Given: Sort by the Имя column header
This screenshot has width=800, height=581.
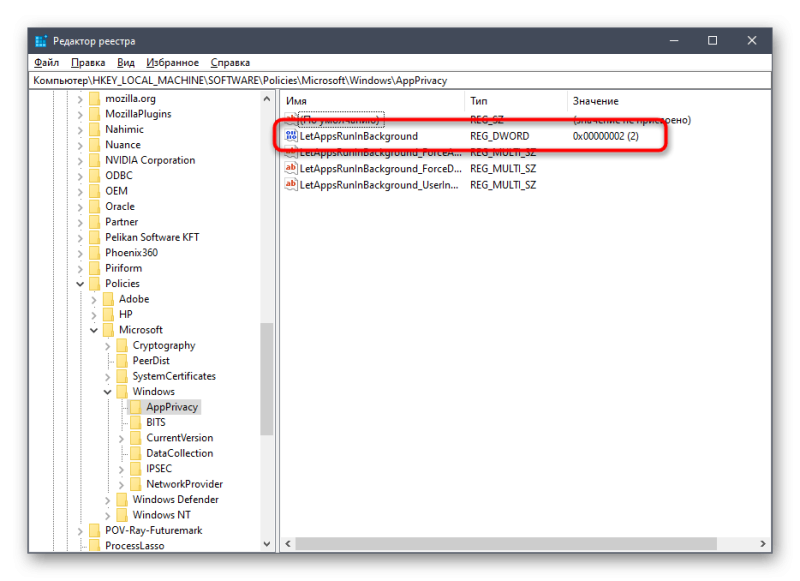Looking at the screenshot, I should click(372, 101).
